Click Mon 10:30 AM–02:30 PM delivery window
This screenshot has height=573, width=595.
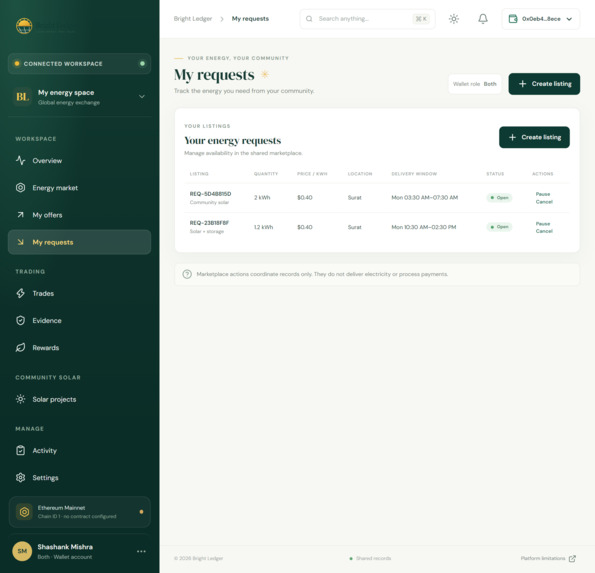point(423,227)
